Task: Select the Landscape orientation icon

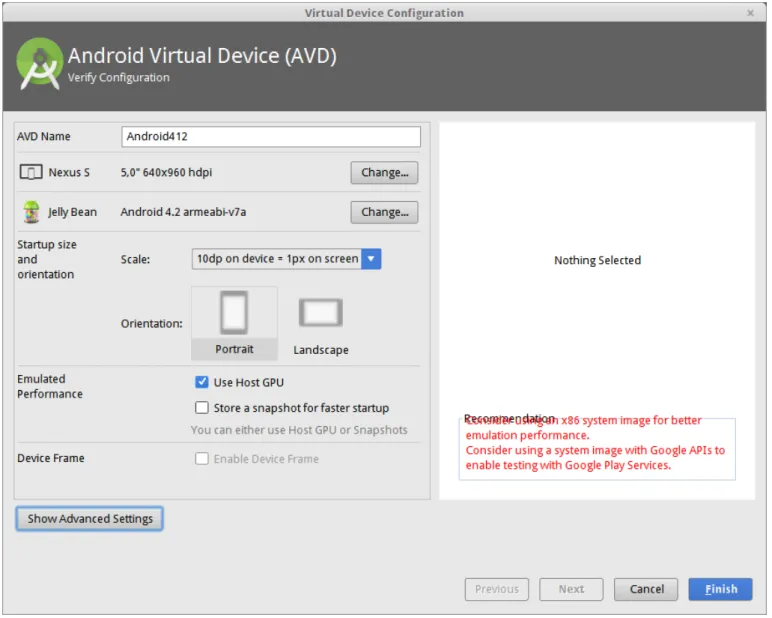Action: [x=322, y=314]
